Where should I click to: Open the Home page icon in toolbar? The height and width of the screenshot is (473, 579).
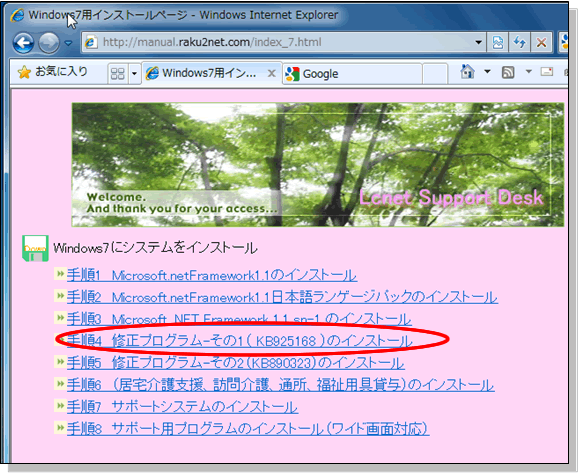click(467, 72)
